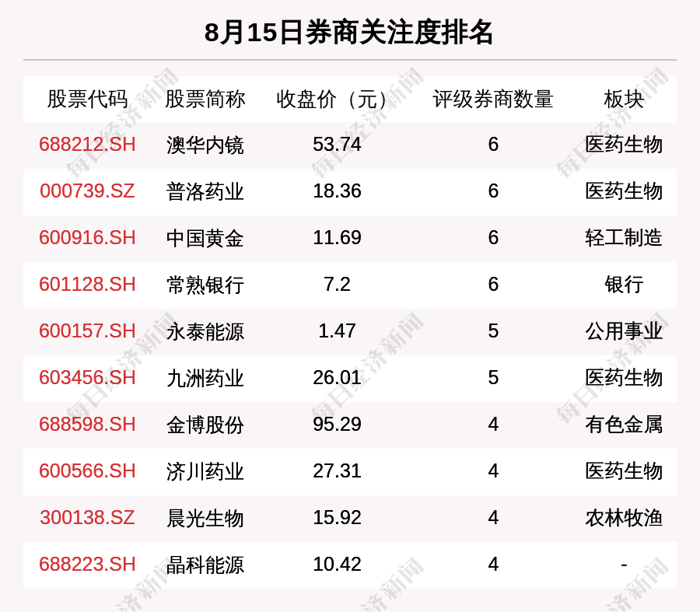This screenshot has width=700, height=612.
Task: Click the dash sector cell for 晶科能源
Action: (624, 565)
